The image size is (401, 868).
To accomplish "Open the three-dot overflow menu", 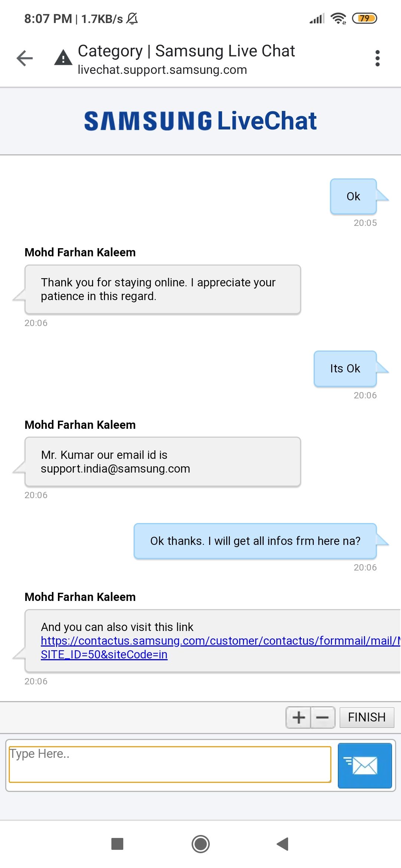I will pos(377,58).
